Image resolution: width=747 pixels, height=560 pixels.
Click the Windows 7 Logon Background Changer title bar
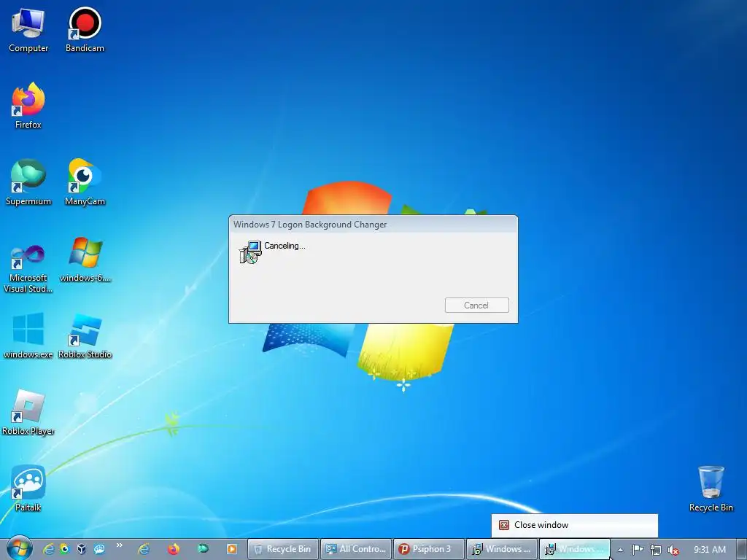tap(373, 225)
